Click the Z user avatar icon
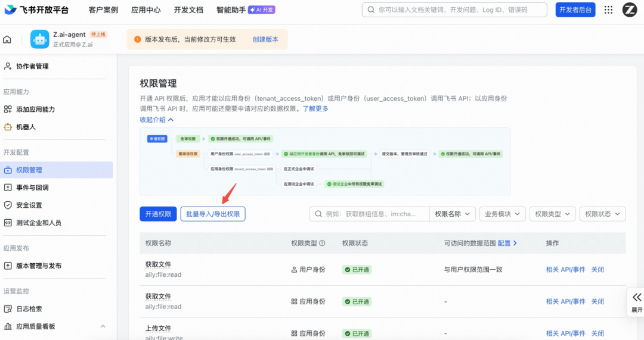The width and height of the screenshot is (644, 340). pos(630,10)
